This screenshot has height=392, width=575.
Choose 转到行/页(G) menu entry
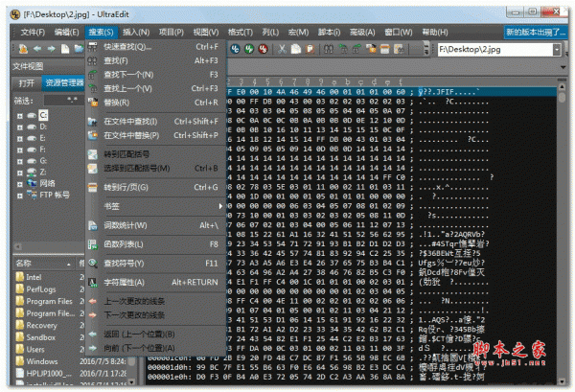pyautogui.click(x=156, y=188)
